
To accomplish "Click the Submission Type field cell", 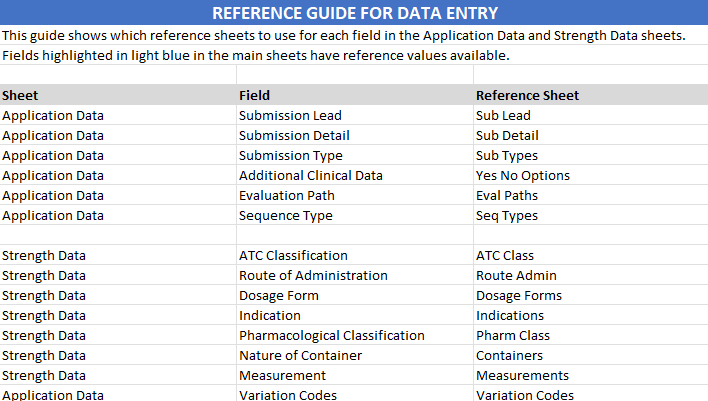I will coord(290,155).
